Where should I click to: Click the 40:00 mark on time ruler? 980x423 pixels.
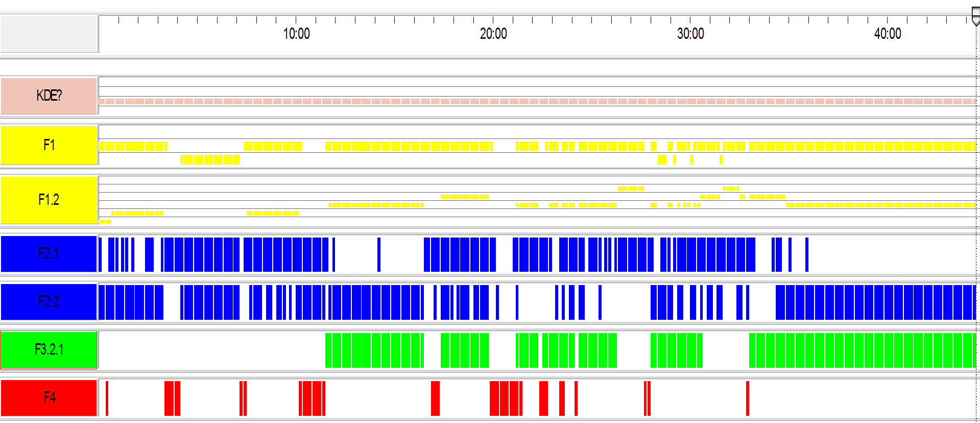(888, 34)
